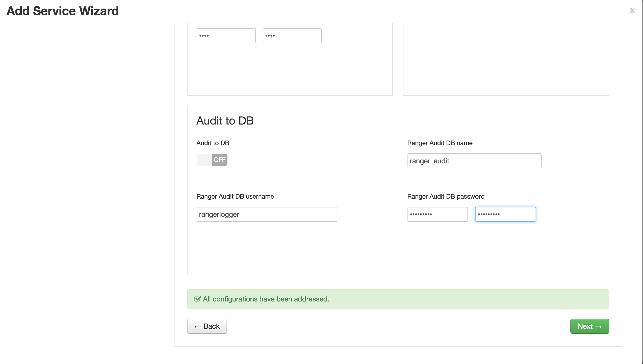643x364 pixels.
Task: Close the Add Service Wizard dialog
Action: point(632,11)
